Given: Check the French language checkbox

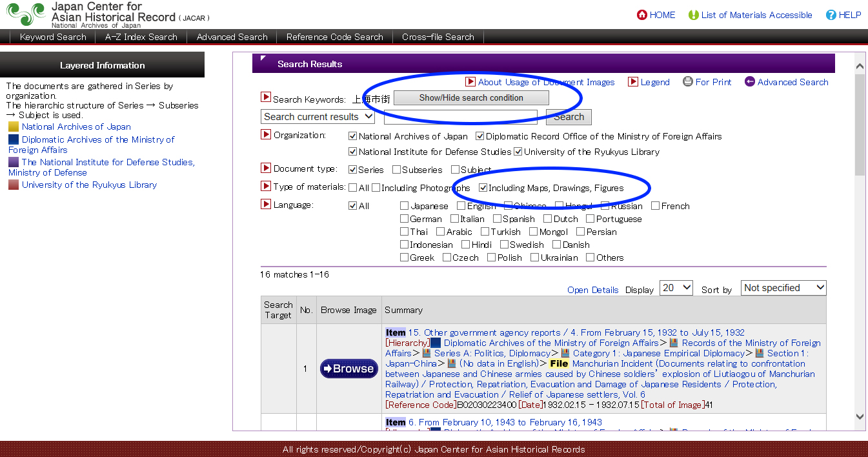Looking at the screenshot, I should coord(655,206).
